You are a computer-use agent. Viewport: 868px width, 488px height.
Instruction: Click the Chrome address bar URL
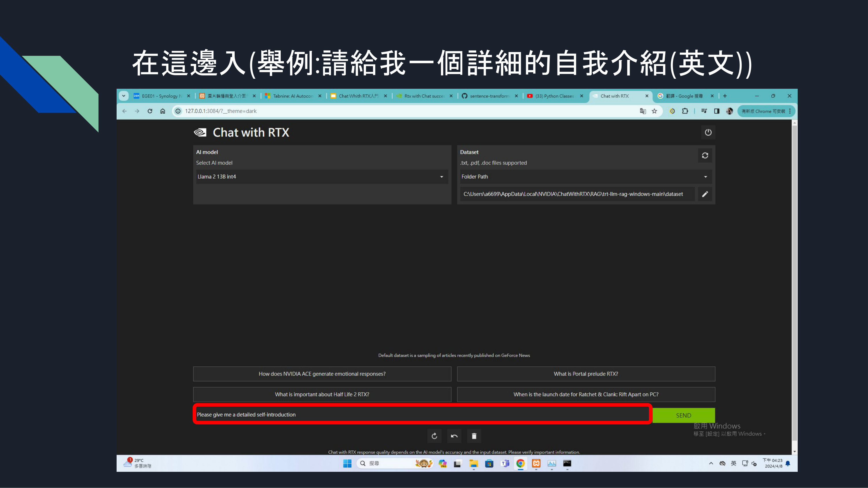click(x=221, y=111)
